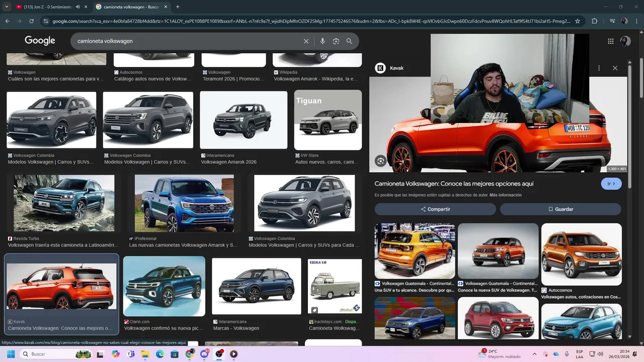Select the tractoytoys scale model image
Image resolution: width=644 pixels, height=362 pixels.
335,286
